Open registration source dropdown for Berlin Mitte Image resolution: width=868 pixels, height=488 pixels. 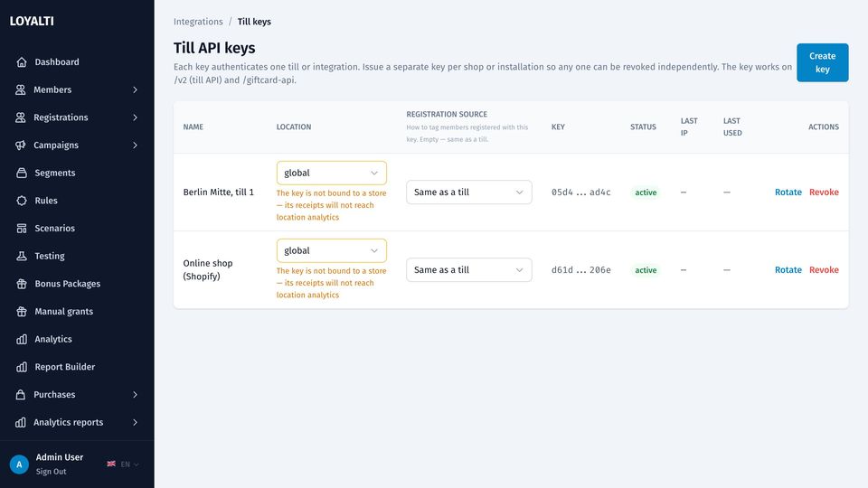[469, 192]
